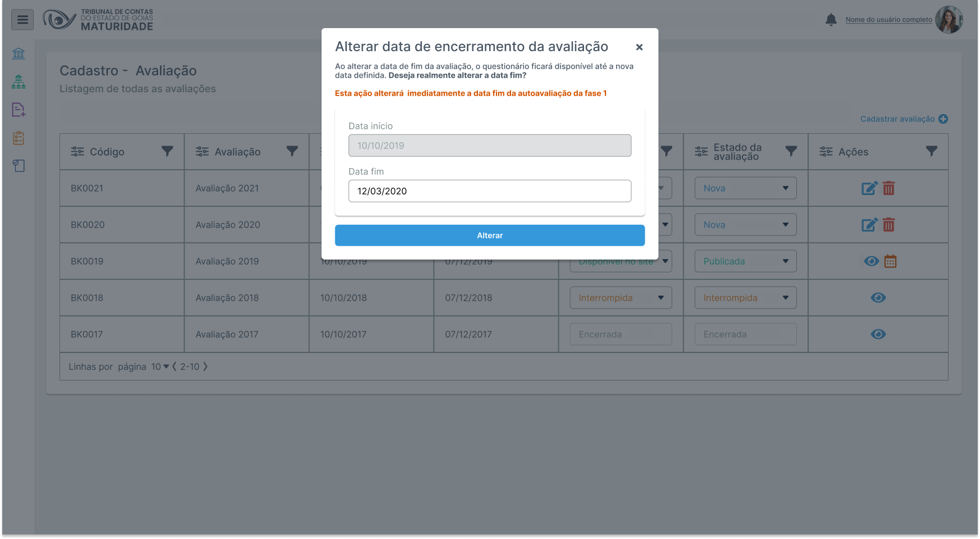The height and width of the screenshot is (539, 980).
Task: Open the institution building sidebar icon
Action: pos(19,53)
